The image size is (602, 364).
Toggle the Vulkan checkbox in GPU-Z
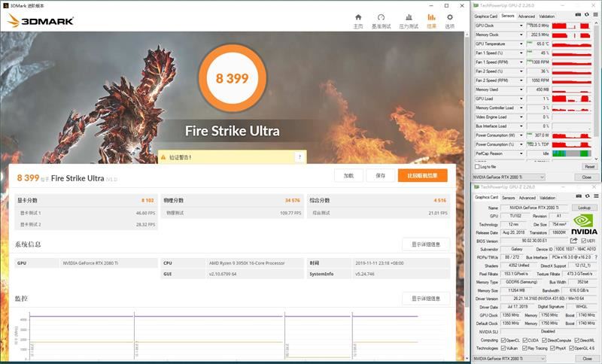503,348
